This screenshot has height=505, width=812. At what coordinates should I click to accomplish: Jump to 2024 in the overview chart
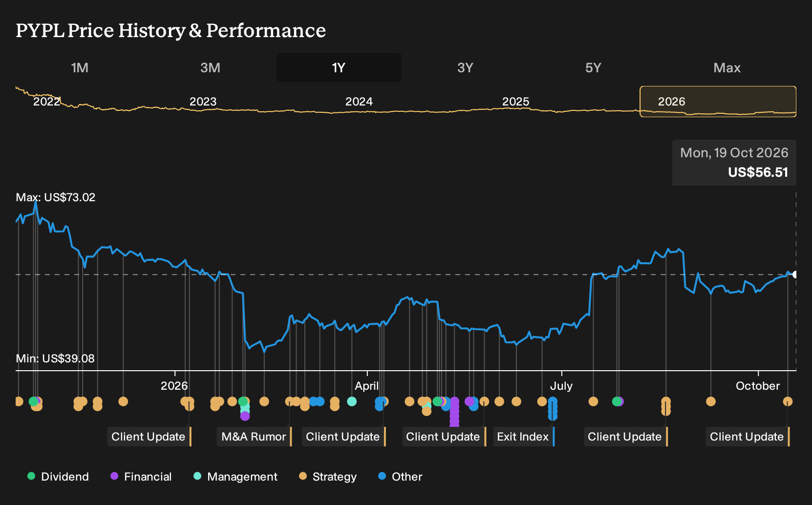click(359, 102)
